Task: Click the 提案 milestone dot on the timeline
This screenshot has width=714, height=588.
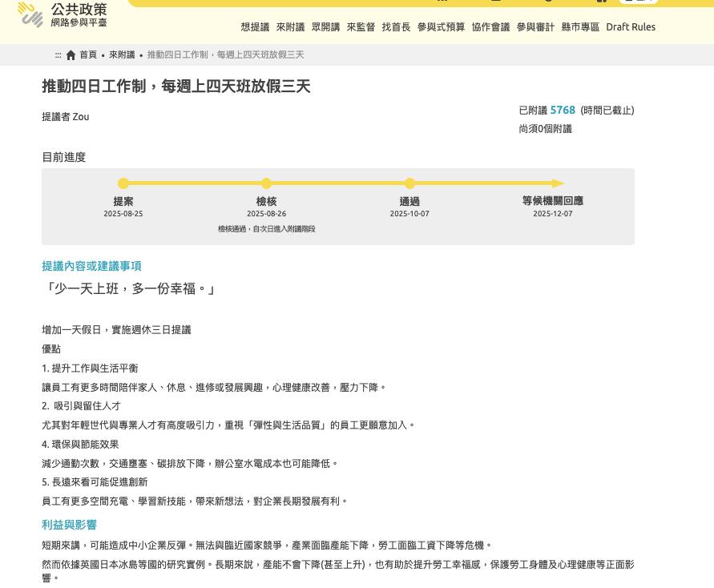Action: pos(123,183)
